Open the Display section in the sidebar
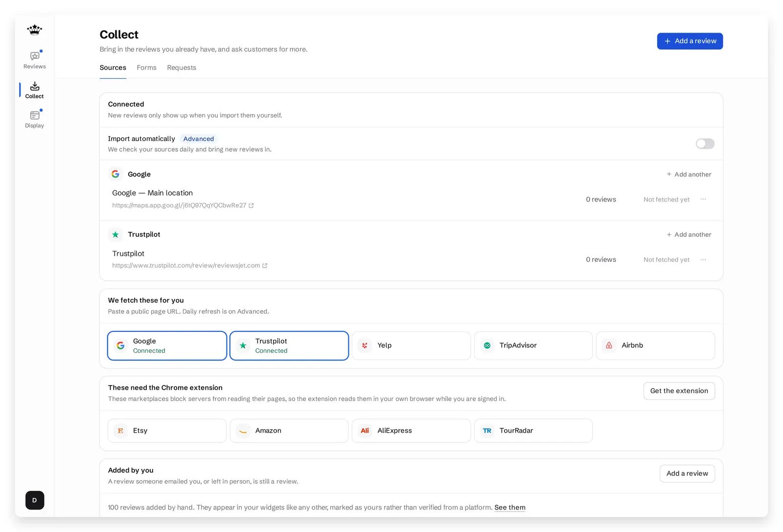This screenshot has width=783, height=532. click(34, 119)
